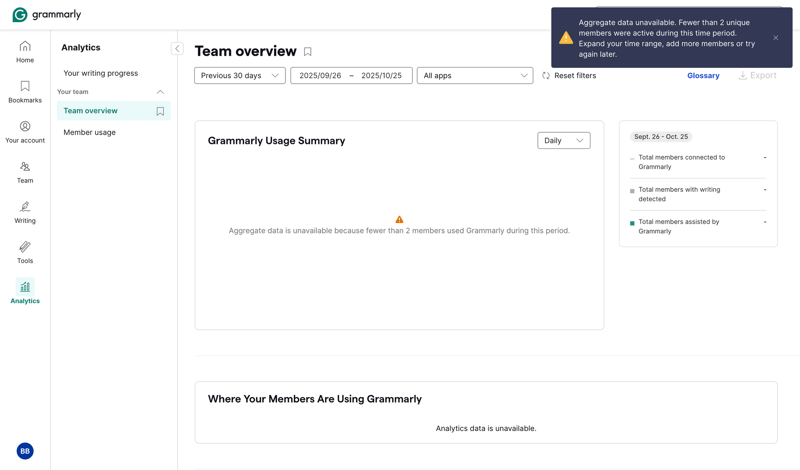Click the green Total members assisted legend square

pos(632,223)
